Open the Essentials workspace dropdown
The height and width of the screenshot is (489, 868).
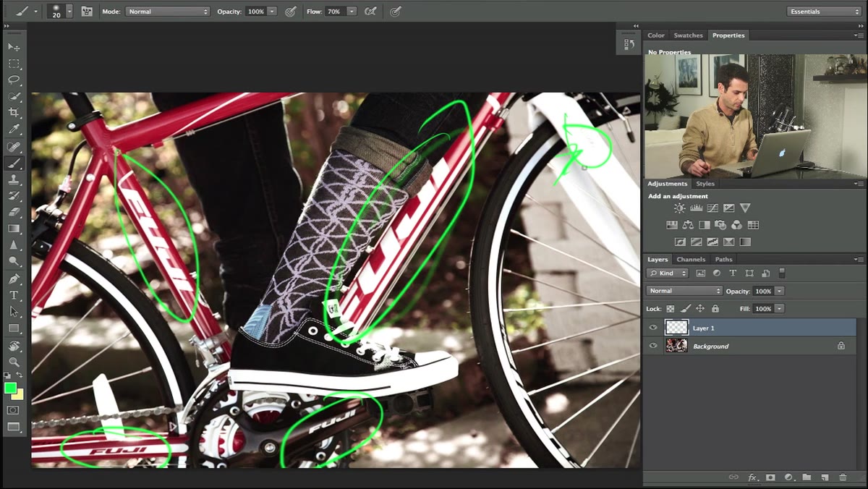tap(824, 12)
